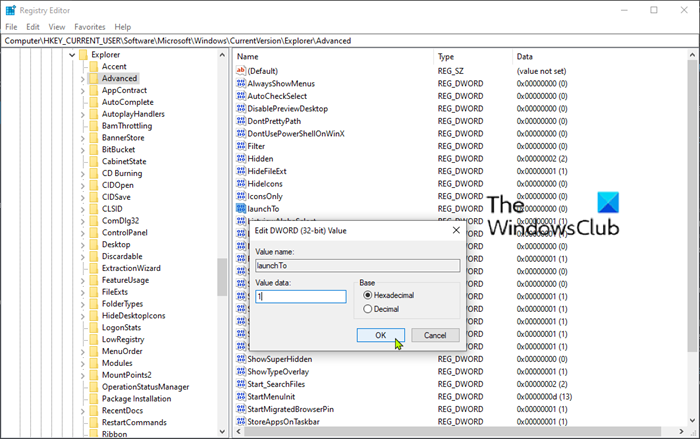Click the ShowSuperHidden DWORD icon

pos(241,359)
